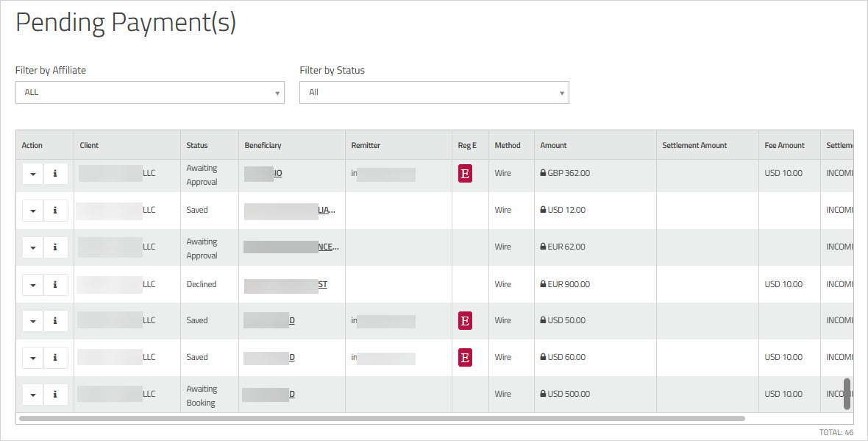Screen dimensions: 868x441
Task: Open info icon for USD 60.00 payment
Action: point(55,358)
